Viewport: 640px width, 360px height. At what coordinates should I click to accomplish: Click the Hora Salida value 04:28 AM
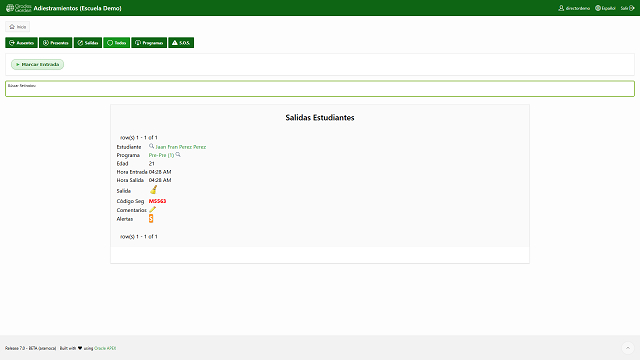[x=160, y=180]
